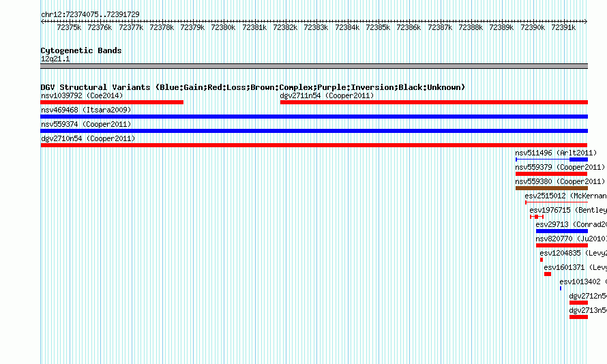Click the dgv2712n54 red bar
This screenshot has height=364, width=607.
point(579,303)
